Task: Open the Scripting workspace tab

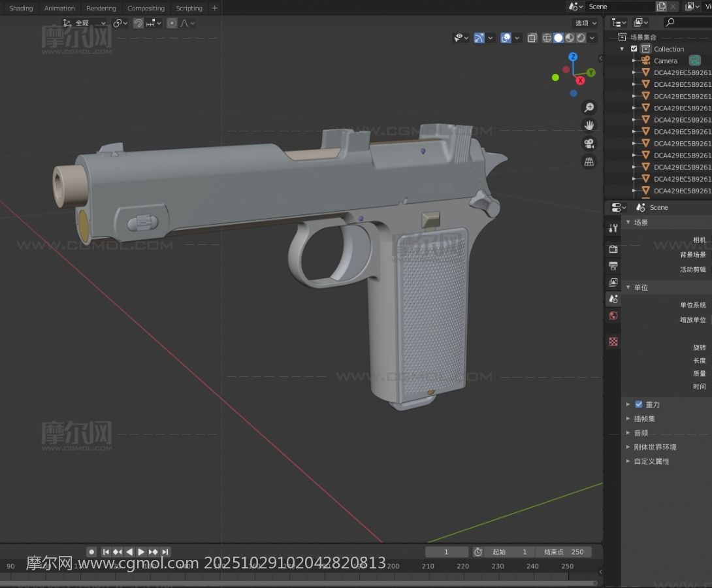Action: 189,8
